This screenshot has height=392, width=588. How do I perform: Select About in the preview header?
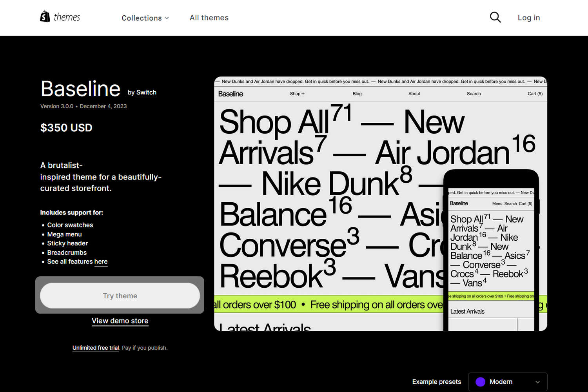414,94
